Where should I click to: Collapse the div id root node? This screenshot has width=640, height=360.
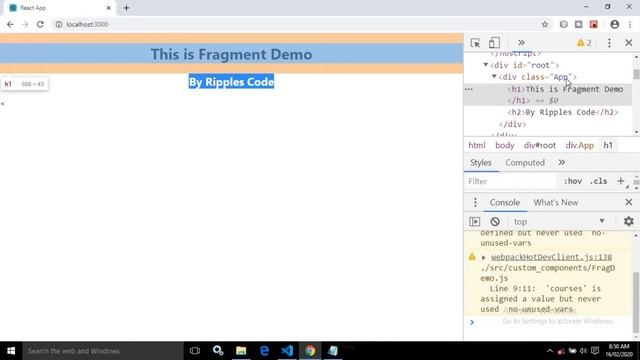486,65
